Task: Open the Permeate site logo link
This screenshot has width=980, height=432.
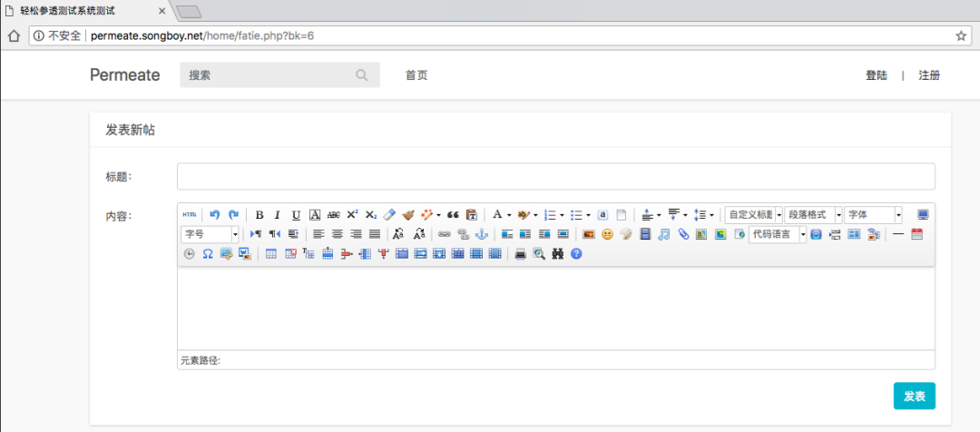Action: coord(125,75)
